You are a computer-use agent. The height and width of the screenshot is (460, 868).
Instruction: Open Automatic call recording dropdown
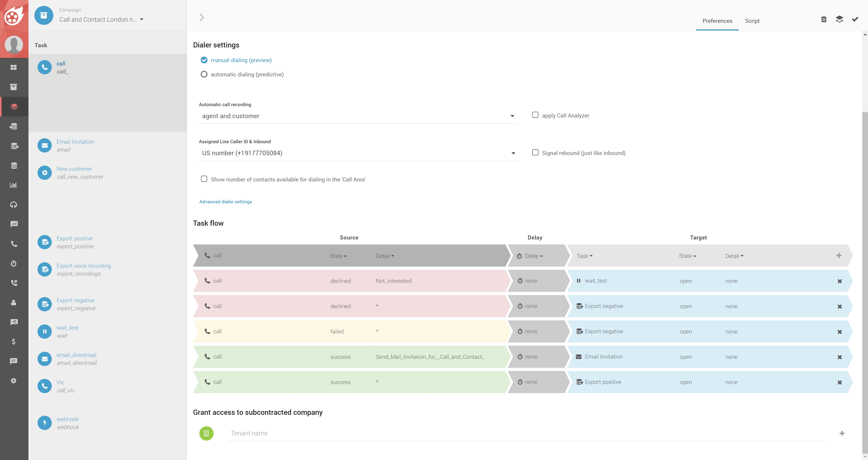click(358, 116)
